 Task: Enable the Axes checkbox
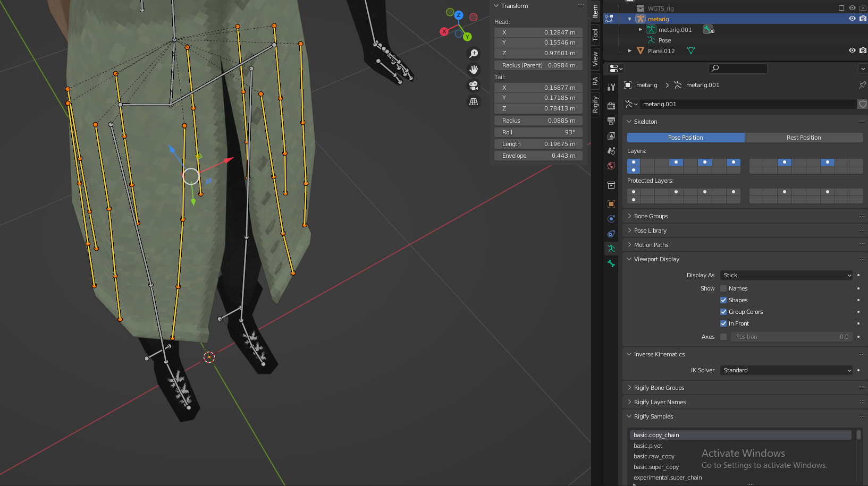tap(723, 337)
